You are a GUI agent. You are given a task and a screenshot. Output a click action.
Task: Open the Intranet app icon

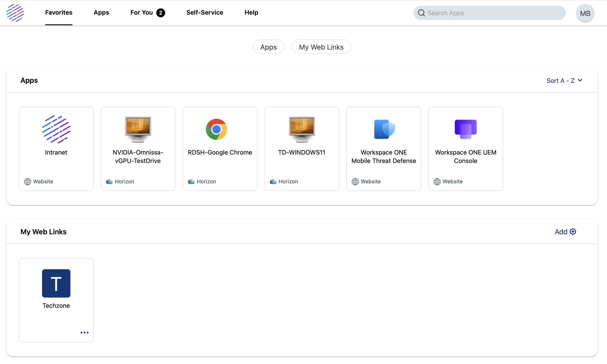tap(56, 129)
